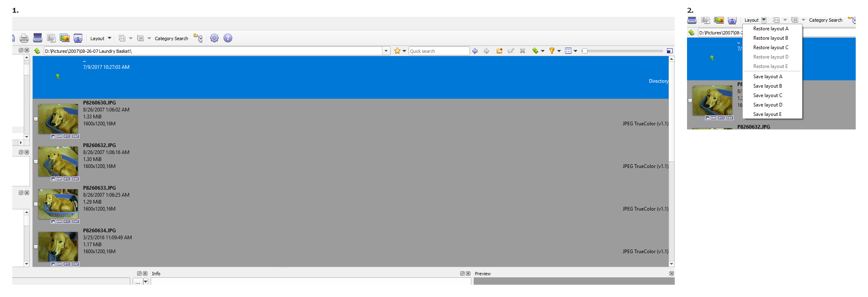Expand the arrow beside the 1-5 icon, screenshot 1
Viewport: 868px width, 297px height.
pyautogui.click(x=131, y=38)
